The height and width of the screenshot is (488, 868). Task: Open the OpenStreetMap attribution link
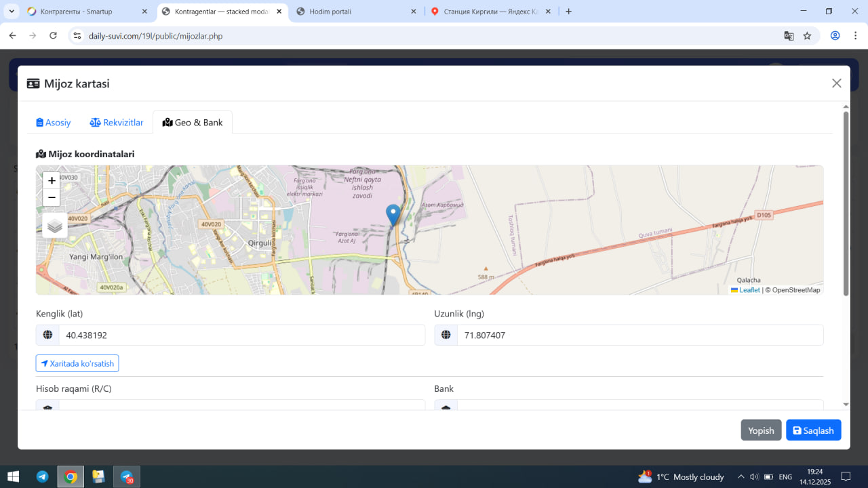(796, 290)
